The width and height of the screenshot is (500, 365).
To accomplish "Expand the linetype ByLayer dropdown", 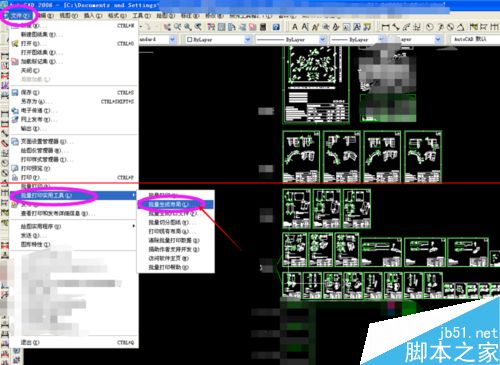I will coord(322,39).
